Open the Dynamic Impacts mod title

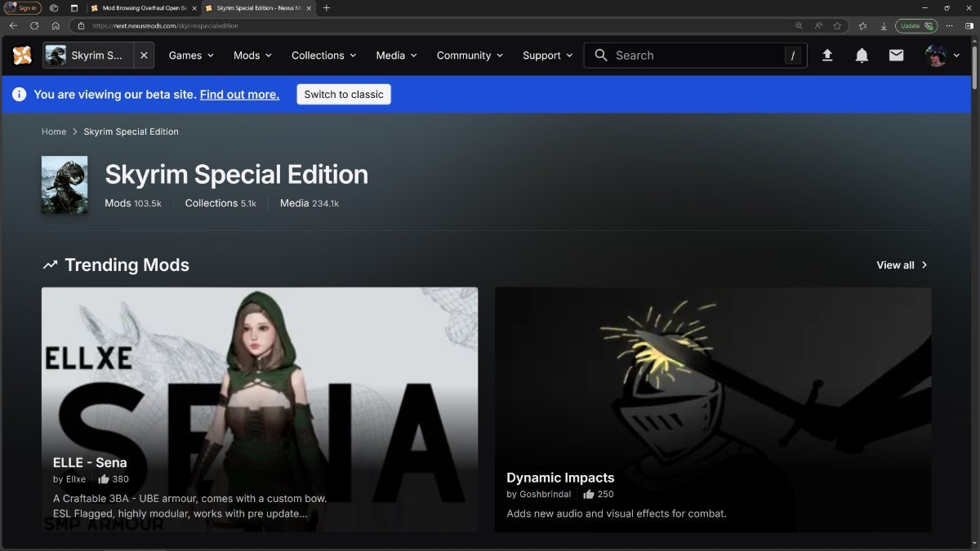pos(560,478)
